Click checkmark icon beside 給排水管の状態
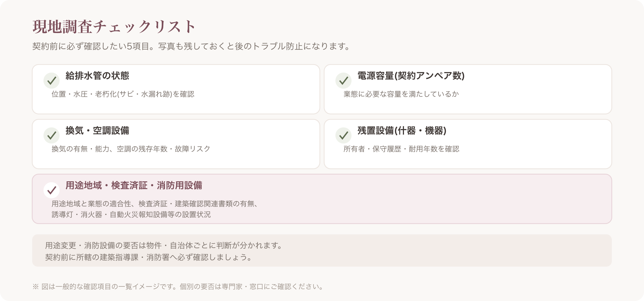644x301 pixels. 52,81
